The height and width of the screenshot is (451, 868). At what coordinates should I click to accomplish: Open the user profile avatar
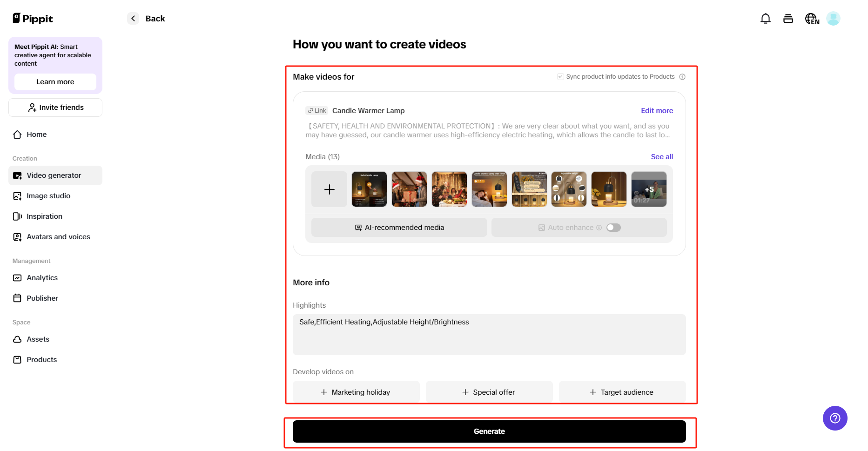pos(833,19)
